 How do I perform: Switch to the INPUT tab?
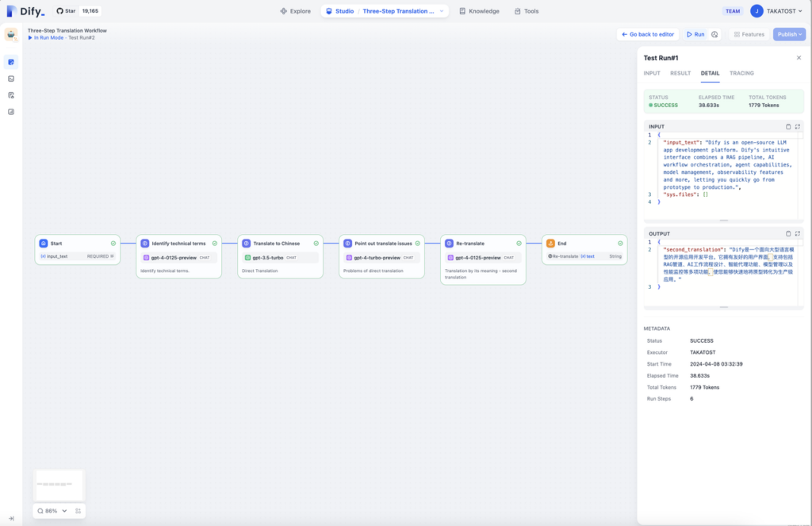652,73
